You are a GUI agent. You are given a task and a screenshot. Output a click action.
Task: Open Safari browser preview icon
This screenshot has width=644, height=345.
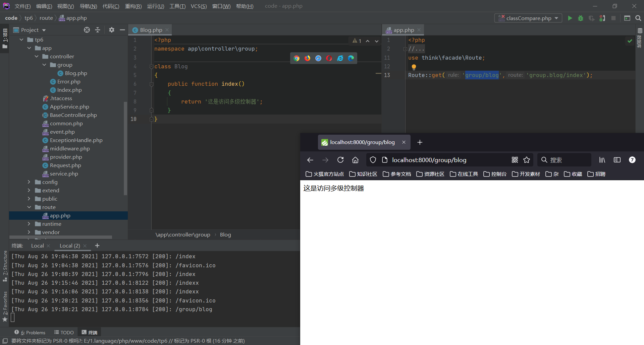coord(318,58)
